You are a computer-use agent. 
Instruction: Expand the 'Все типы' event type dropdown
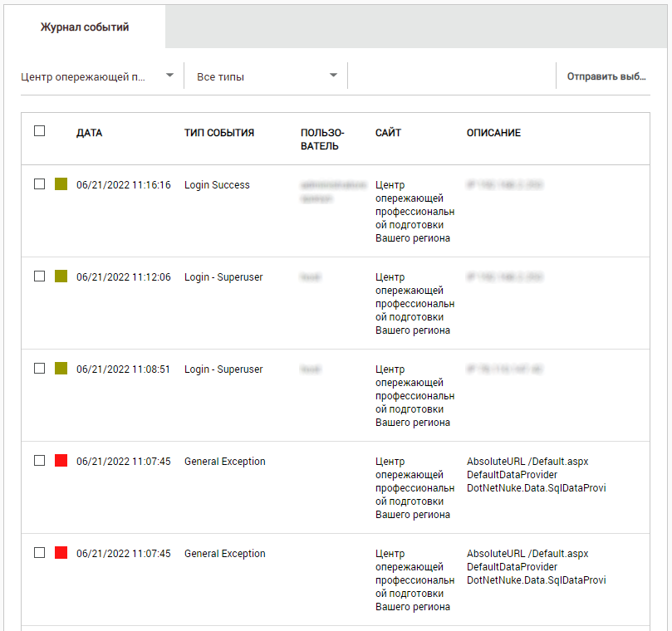[x=266, y=76]
